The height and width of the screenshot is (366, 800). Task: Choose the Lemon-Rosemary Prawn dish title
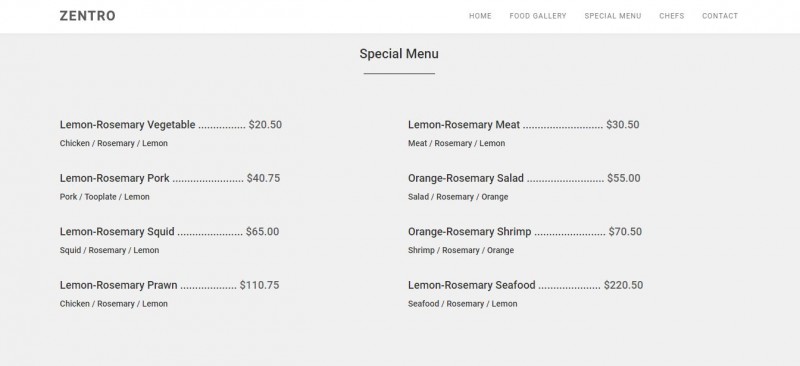(118, 285)
